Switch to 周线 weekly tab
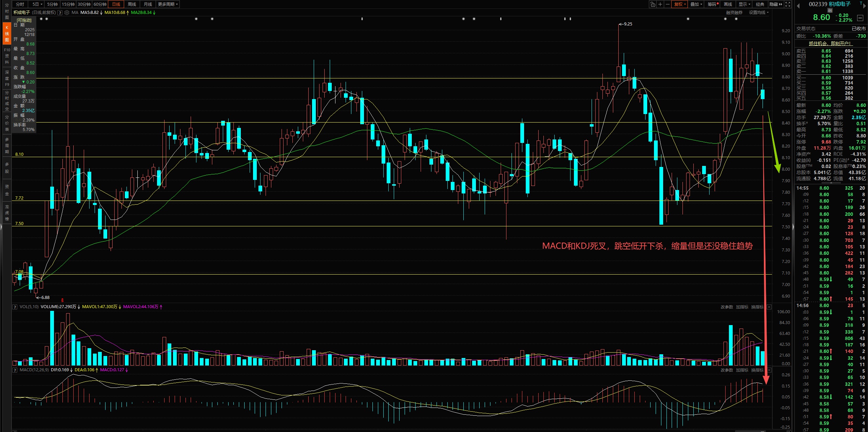 (x=132, y=4)
